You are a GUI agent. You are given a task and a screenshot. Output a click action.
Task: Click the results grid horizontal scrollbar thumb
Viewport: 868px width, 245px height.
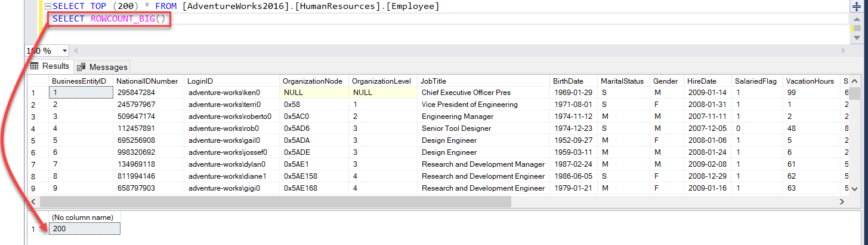(274, 202)
